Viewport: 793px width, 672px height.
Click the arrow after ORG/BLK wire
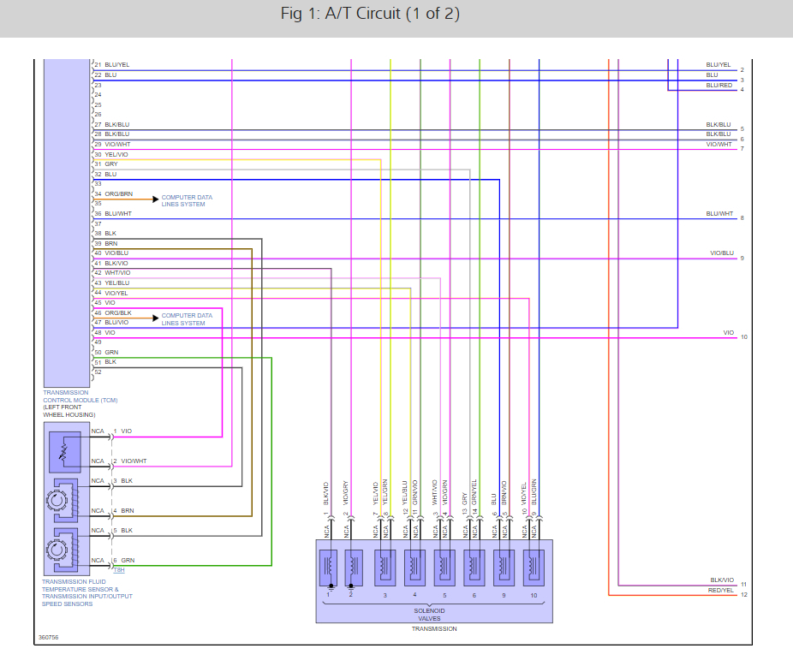156,318
